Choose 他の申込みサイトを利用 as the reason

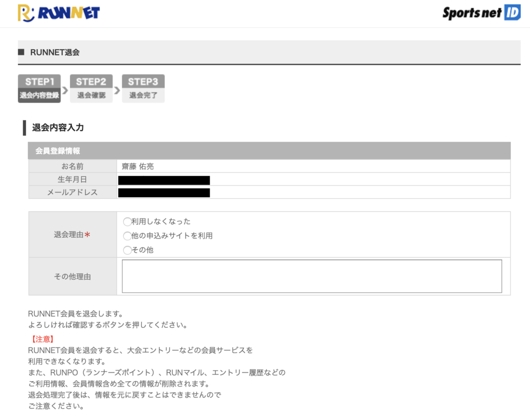[127, 236]
